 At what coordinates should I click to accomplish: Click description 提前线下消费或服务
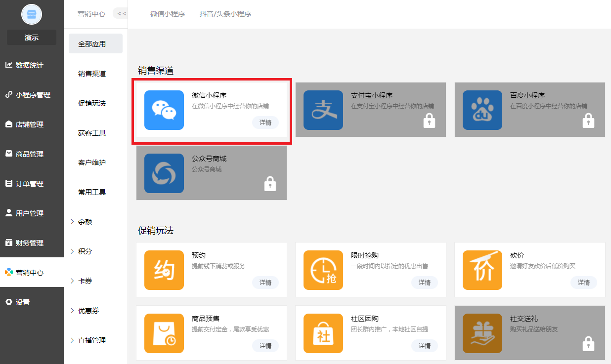218,266
